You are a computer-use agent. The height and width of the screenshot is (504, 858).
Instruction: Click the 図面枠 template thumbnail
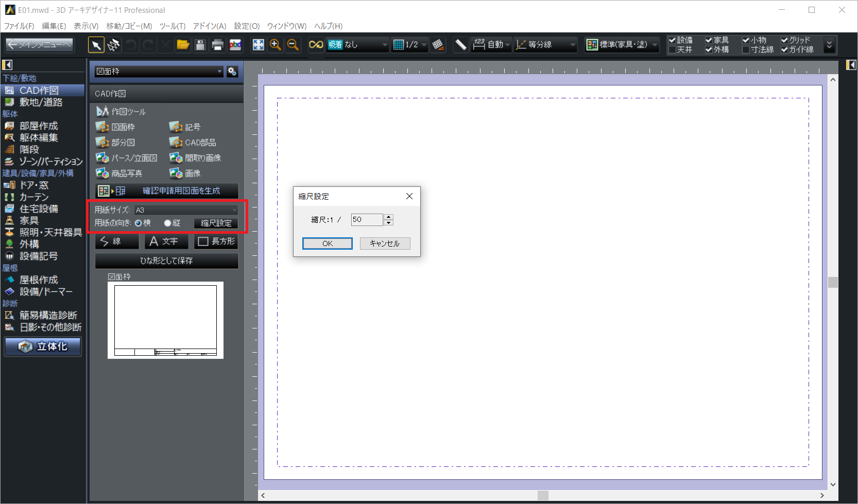pyautogui.click(x=165, y=320)
